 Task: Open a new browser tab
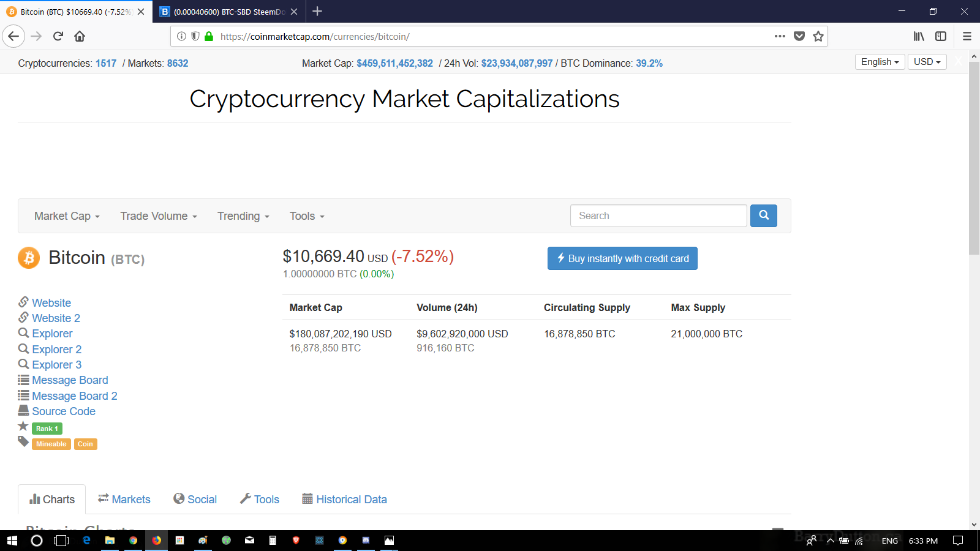click(x=317, y=11)
